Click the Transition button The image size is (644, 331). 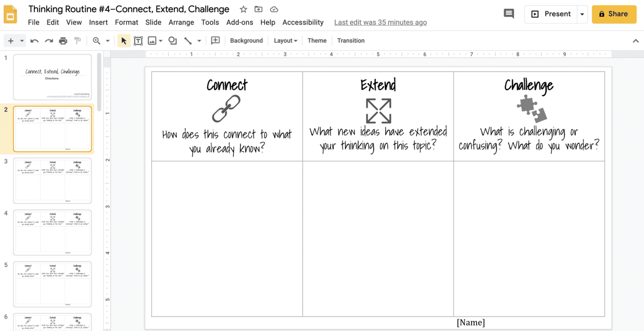pyautogui.click(x=351, y=41)
